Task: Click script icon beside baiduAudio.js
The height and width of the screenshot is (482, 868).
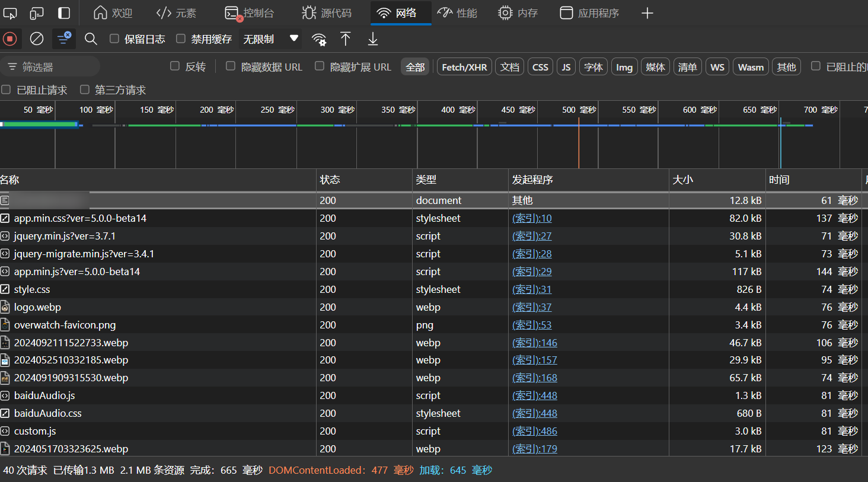Action: point(5,395)
